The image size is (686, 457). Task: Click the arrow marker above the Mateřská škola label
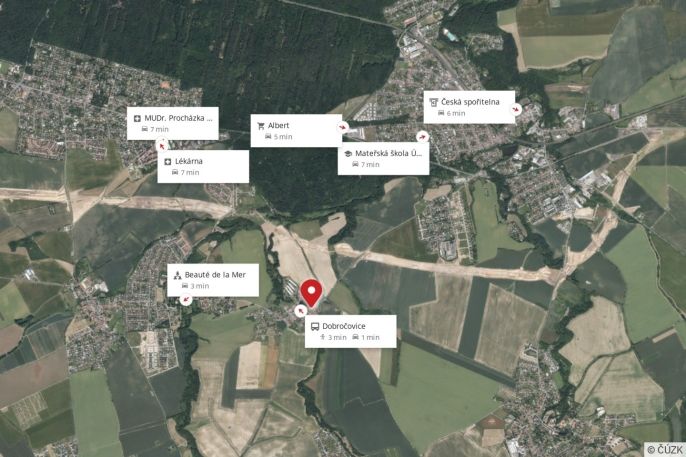[x=422, y=137]
